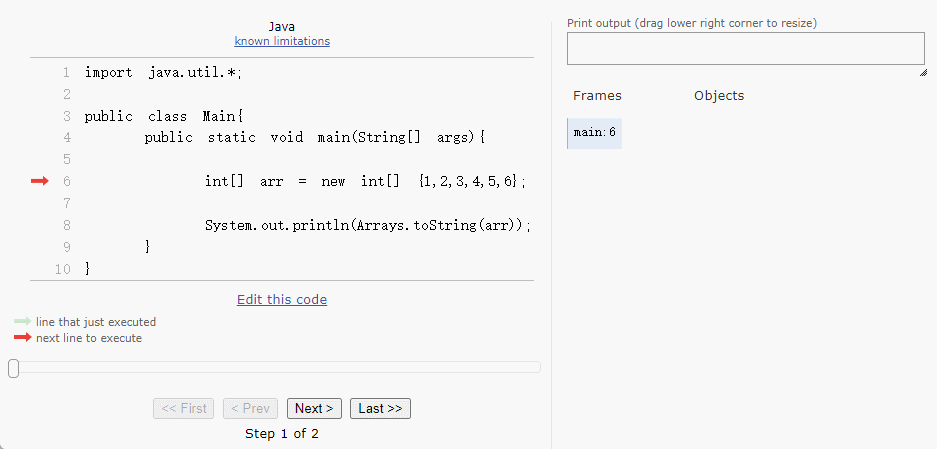This screenshot has width=937, height=449.
Task: Click the System.out.println code line
Action: [367, 225]
